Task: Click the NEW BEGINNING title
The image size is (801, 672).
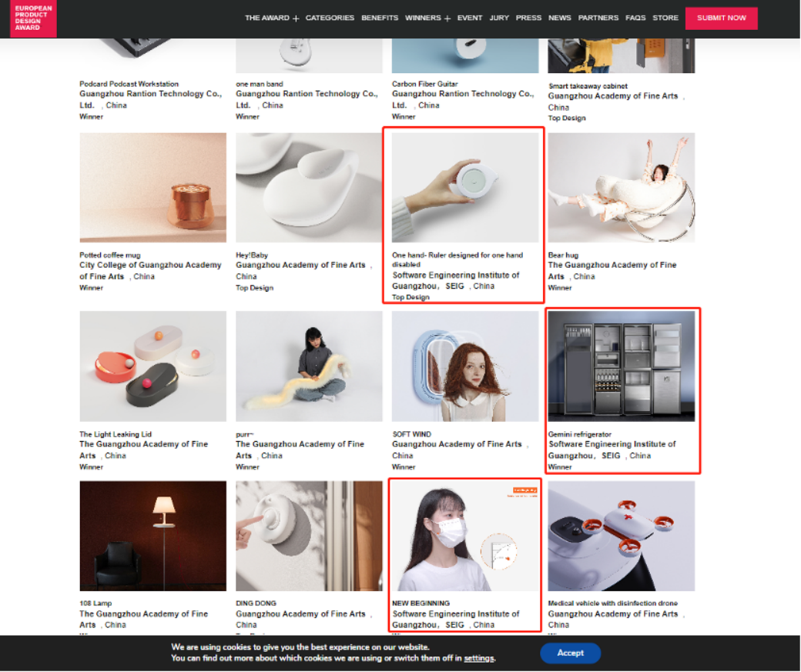Action: 421,603
